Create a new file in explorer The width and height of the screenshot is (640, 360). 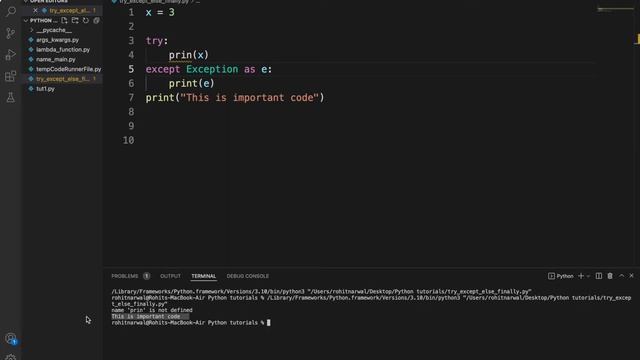click(64, 20)
